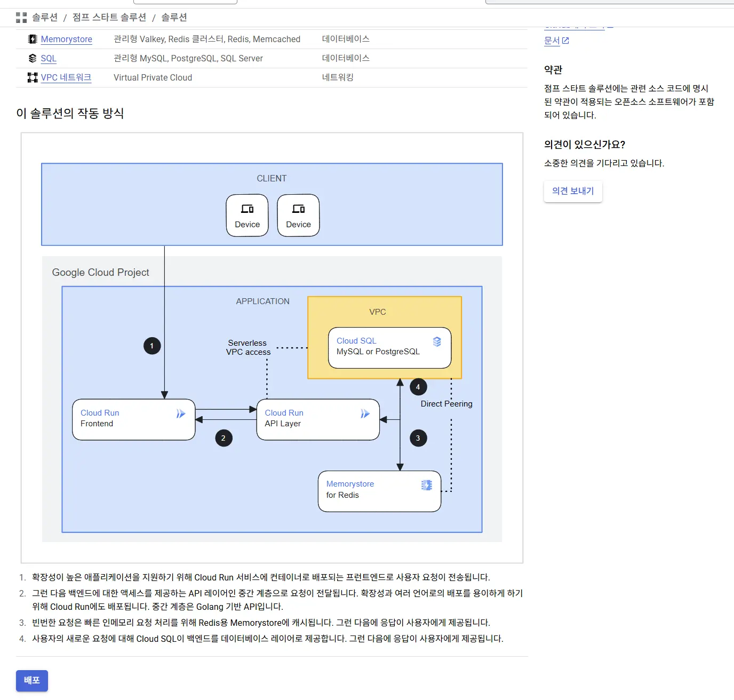Click the SQL database icon beside SQL link
This screenshot has height=700, width=734.
32,58
